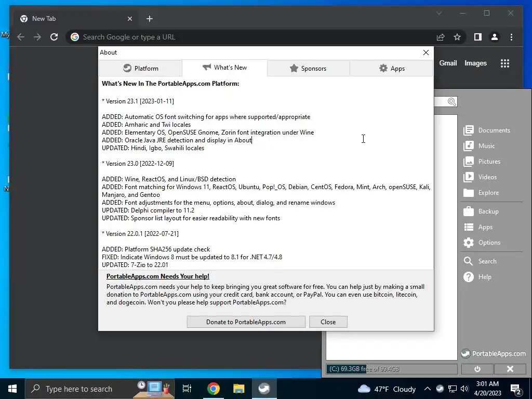Viewport: 532px width, 399px height.
Task: Click the Gmail link
Action: click(448, 63)
